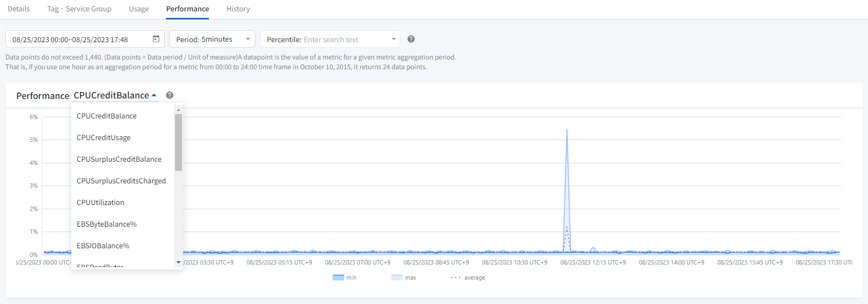Open the Tag · Service Group tab
Screen dimensions: 868x304
coord(79,9)
